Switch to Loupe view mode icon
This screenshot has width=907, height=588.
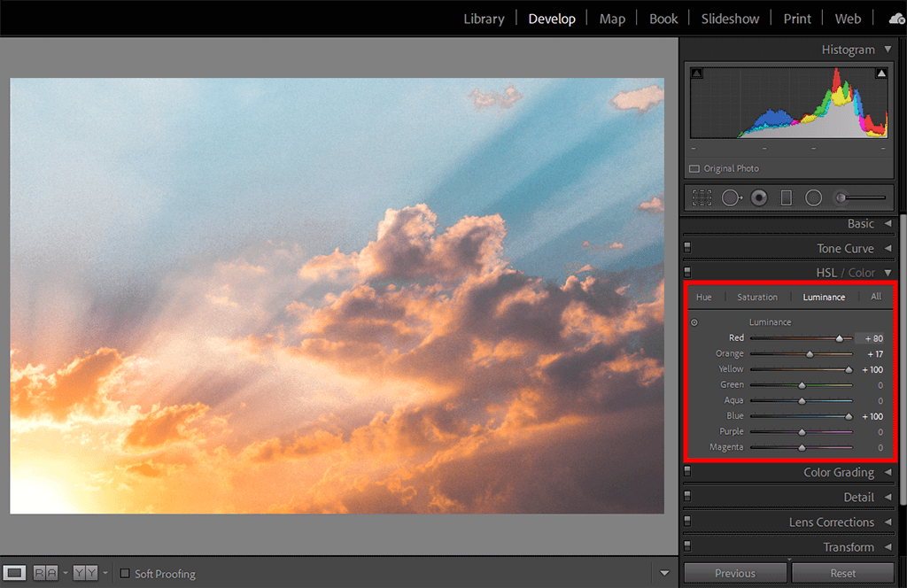tap(14, 573)
